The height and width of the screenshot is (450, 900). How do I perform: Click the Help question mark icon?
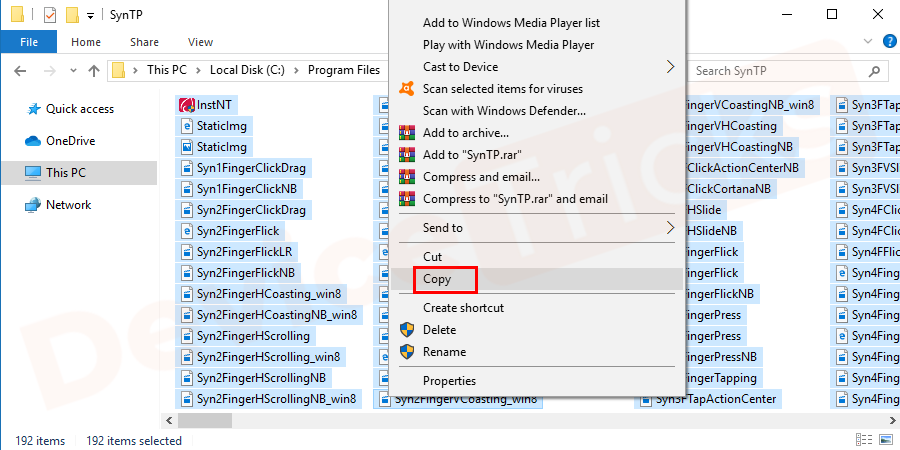[x=889, y=41]
